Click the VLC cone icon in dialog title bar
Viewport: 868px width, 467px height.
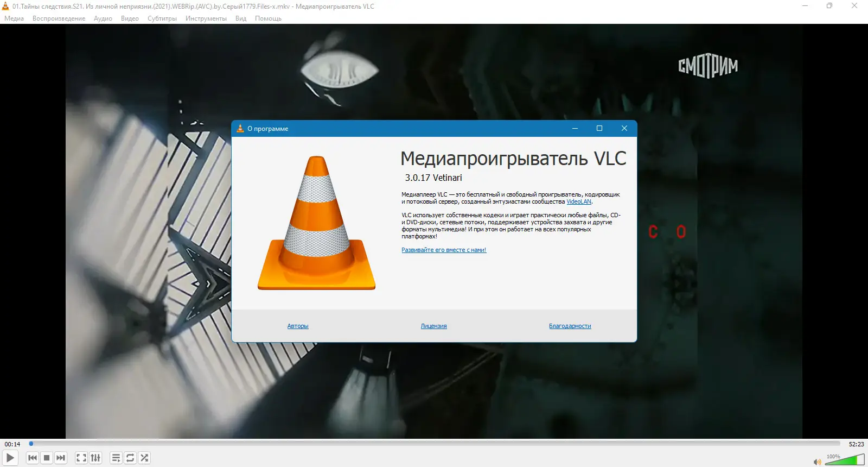(240, 128)
